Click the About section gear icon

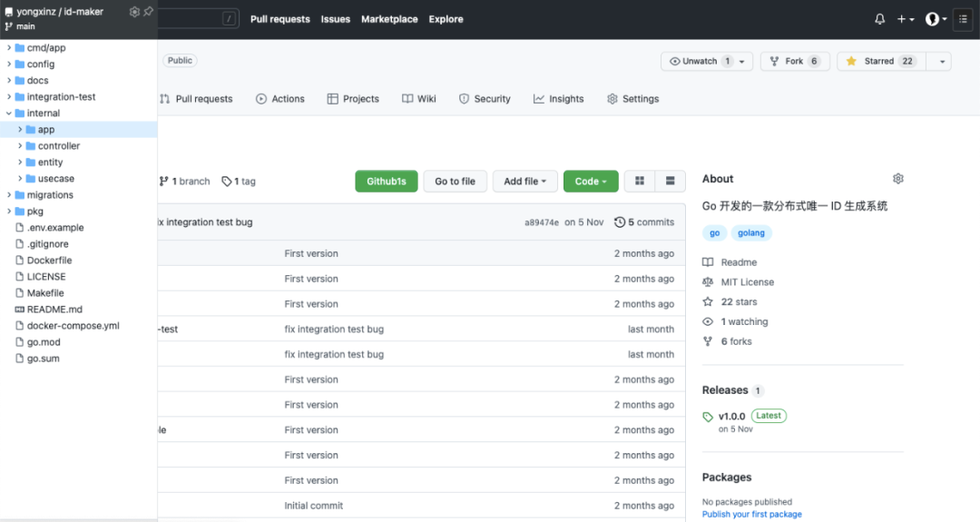point(898,179)
